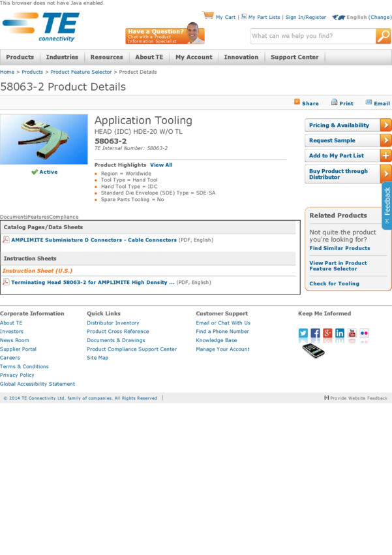Open Product Cross Reference link
The height and width of the screenshot is (555, 392).
tap(117, 331)
